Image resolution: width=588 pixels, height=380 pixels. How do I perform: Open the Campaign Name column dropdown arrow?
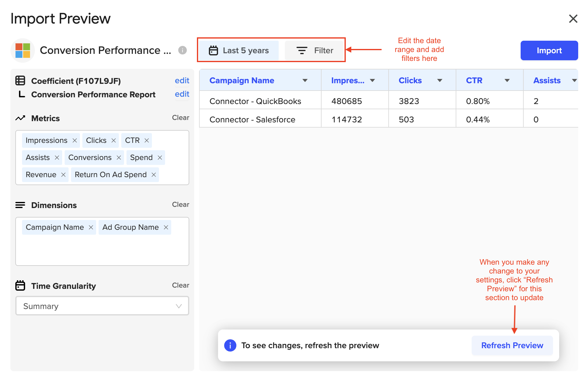tap(305, 80)
